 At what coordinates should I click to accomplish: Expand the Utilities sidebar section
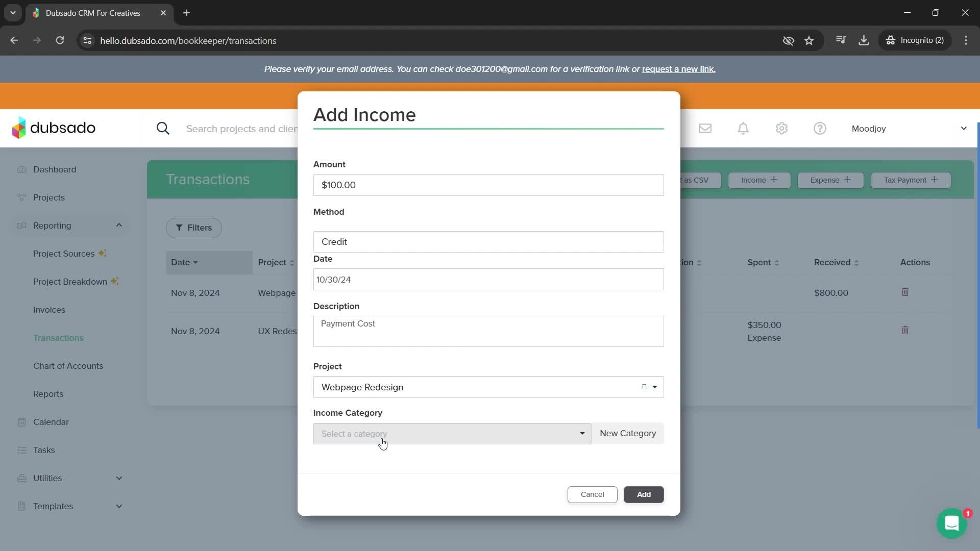tap(119, 478)
